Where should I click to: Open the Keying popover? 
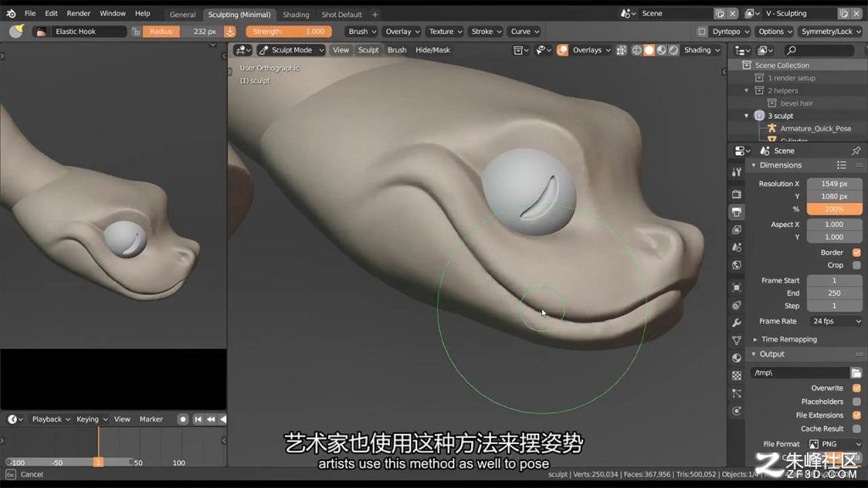(92, 419)
